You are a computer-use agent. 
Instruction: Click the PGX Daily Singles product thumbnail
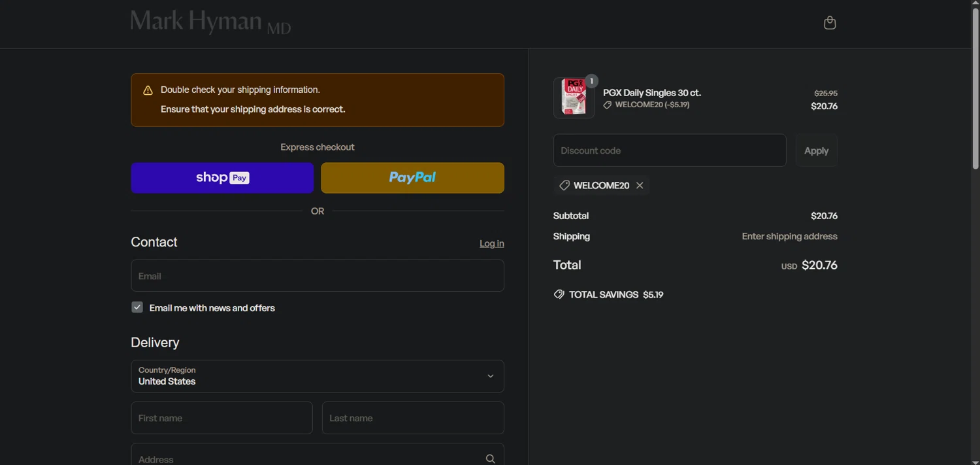pos(574,98)
